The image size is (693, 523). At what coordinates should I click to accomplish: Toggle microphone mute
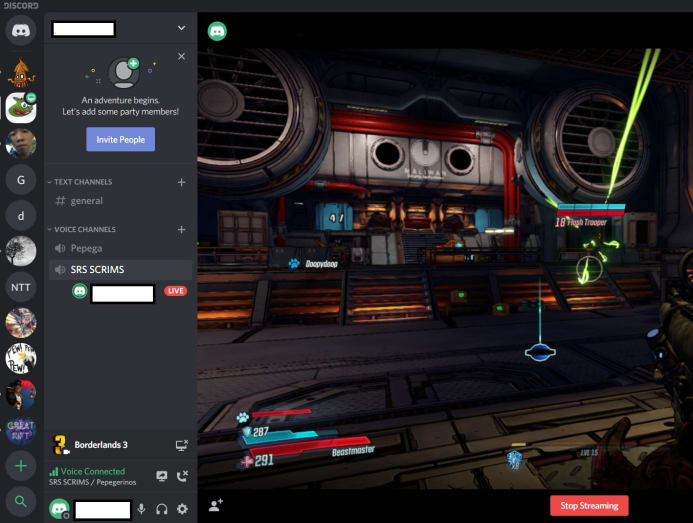(x=141, y=509)
